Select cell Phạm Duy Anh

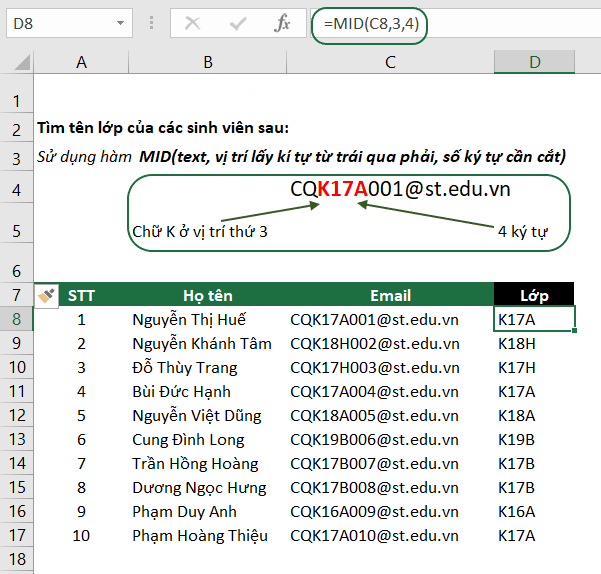[208, 512]
